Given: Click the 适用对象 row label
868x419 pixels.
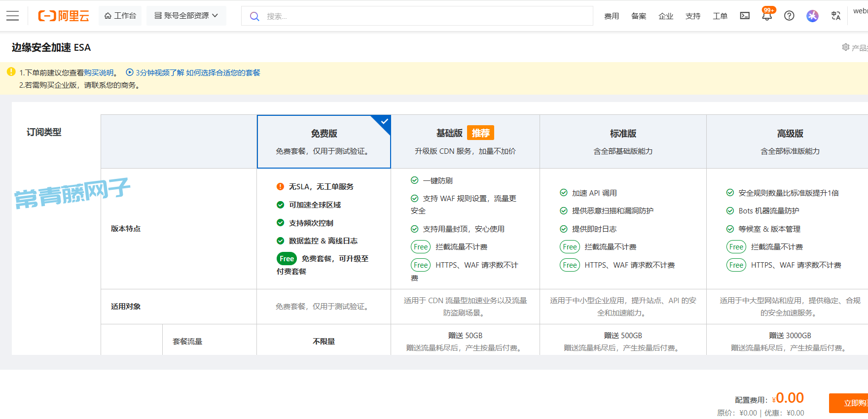Looking at the screenshot, I should click(x=126, y=306).
